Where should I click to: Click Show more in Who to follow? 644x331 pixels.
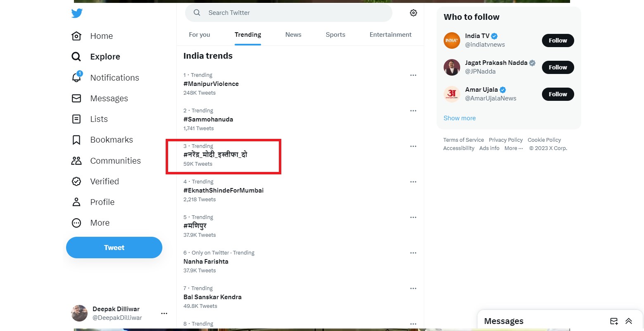(x=459, y=118)
